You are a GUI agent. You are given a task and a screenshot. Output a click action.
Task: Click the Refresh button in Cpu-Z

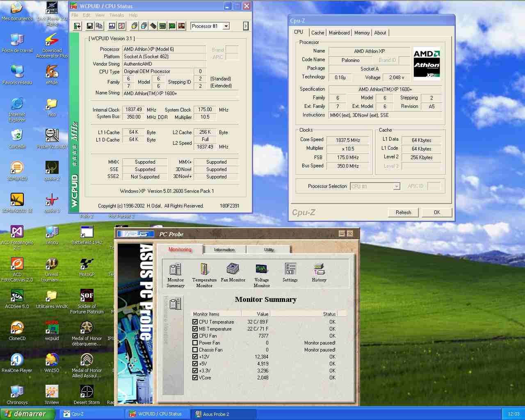pyautogui.click(x=403, y=212)
